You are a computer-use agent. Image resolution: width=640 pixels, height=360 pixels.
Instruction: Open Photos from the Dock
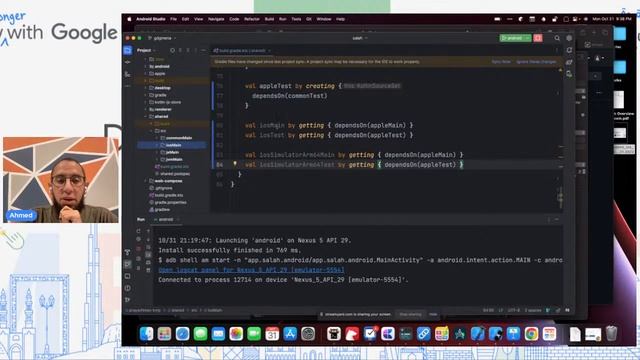pos(236,334)
